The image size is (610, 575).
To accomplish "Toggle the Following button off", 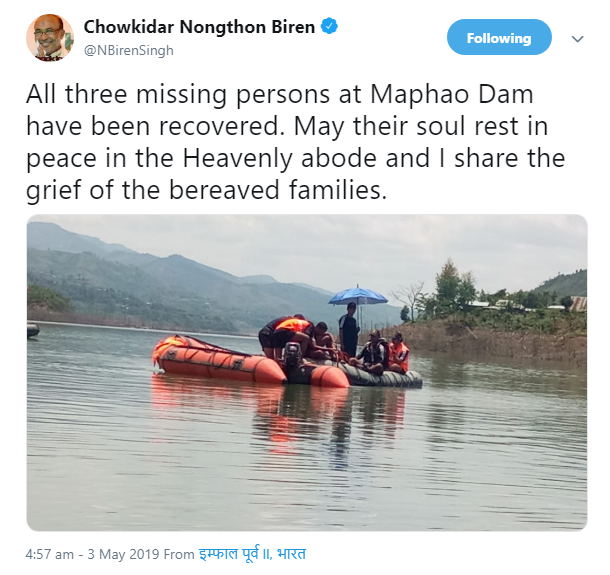I will pos(499,37).
